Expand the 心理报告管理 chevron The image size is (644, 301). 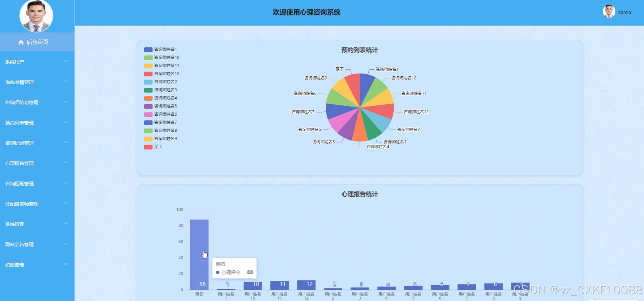[66, 163]
